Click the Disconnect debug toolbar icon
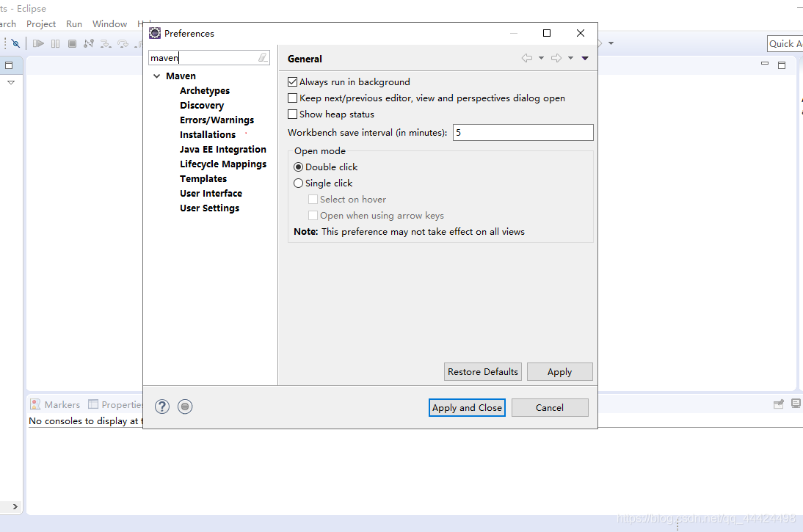The image size is (803, 532). (x=89, y=43)
